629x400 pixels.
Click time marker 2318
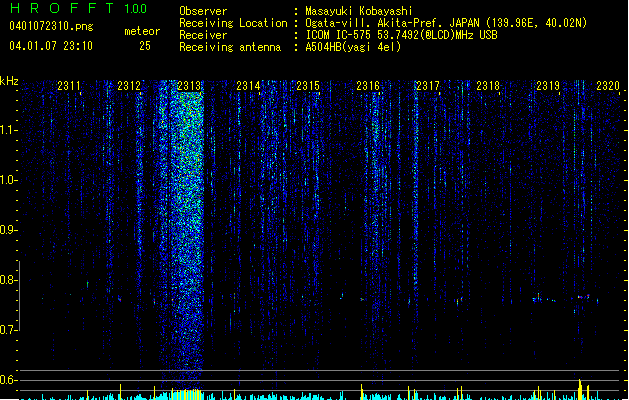[488, 85]
